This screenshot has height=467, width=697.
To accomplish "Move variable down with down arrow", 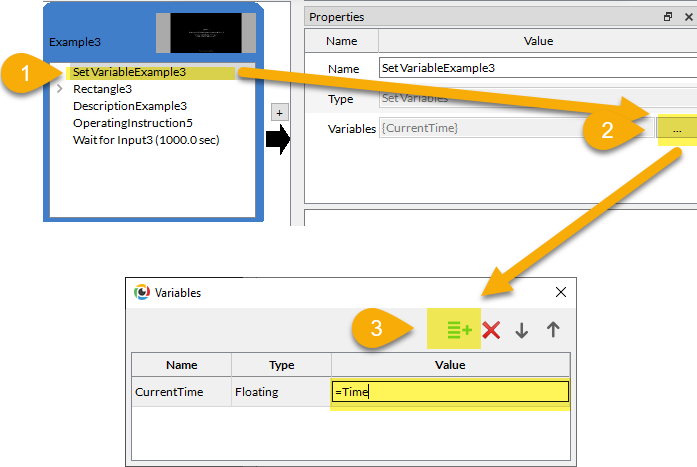I will (x=521, y=330).
